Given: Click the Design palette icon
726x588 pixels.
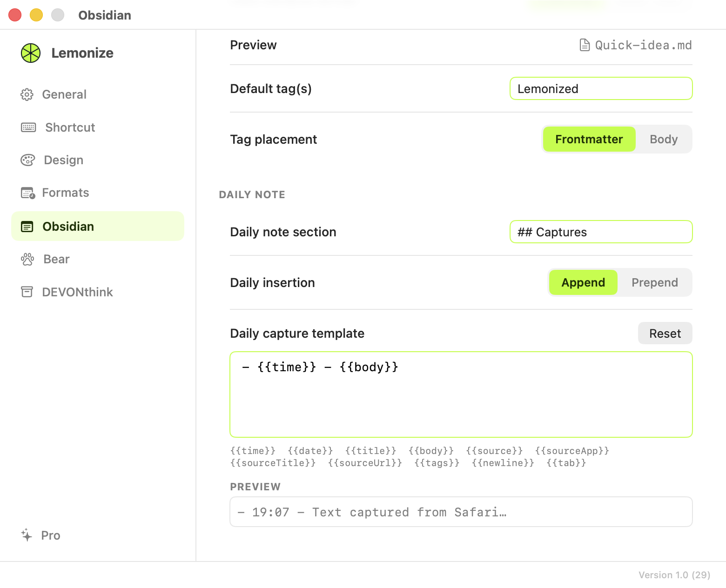Looking at the screenshot, I should tap(28, 160).
